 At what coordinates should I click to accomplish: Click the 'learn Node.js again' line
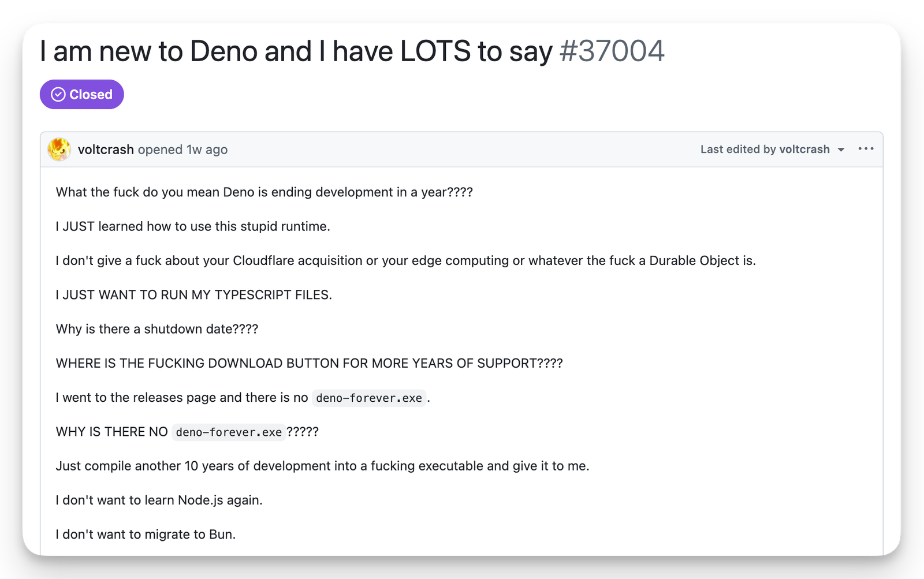(x=159, y=500)
